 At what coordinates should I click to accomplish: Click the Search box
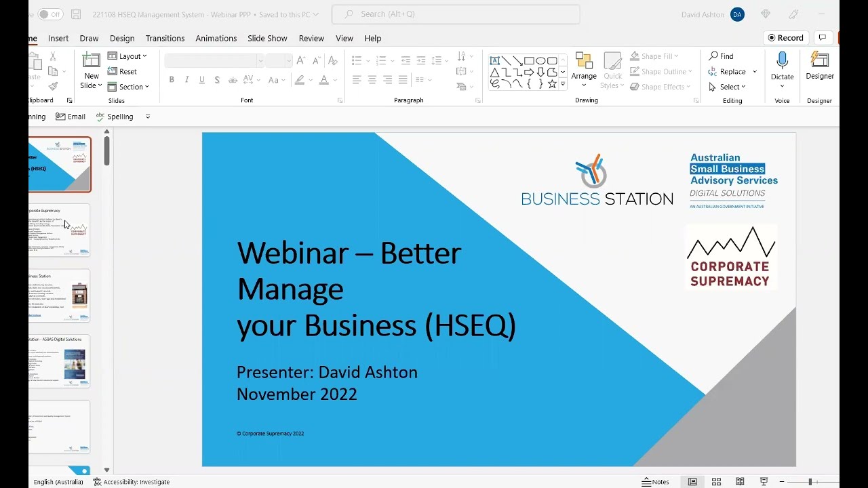pos(456,14)
